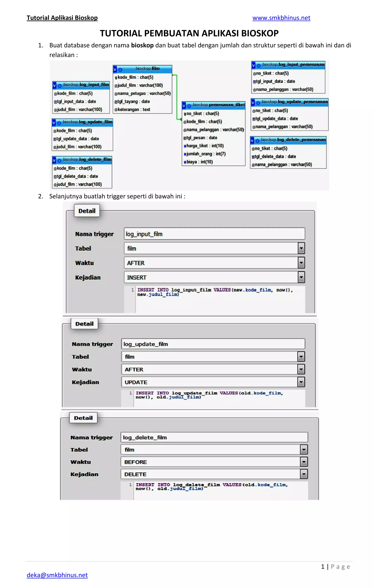Open the www.smkbhinus.net header link

tap(281, 18)
